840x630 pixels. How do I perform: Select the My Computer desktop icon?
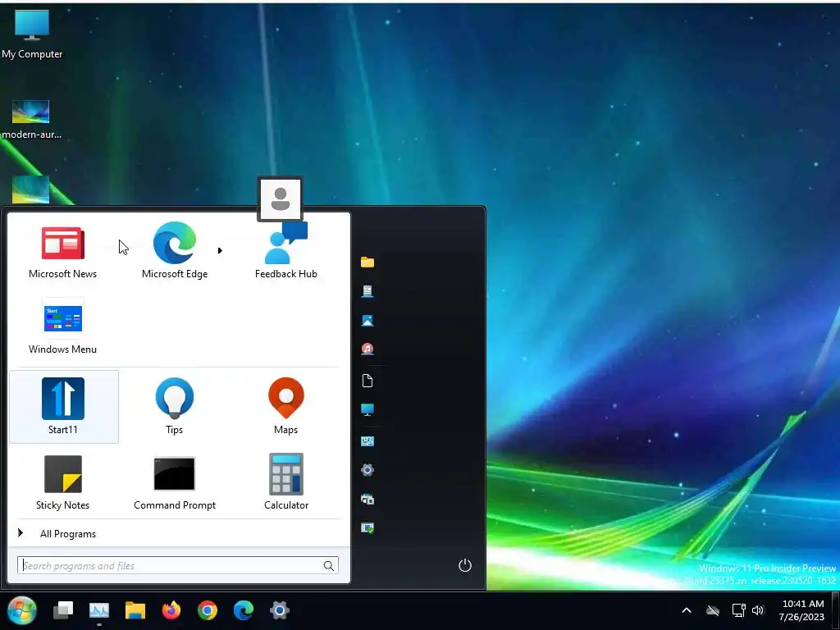pyautogui.click(x=32, y=34)
